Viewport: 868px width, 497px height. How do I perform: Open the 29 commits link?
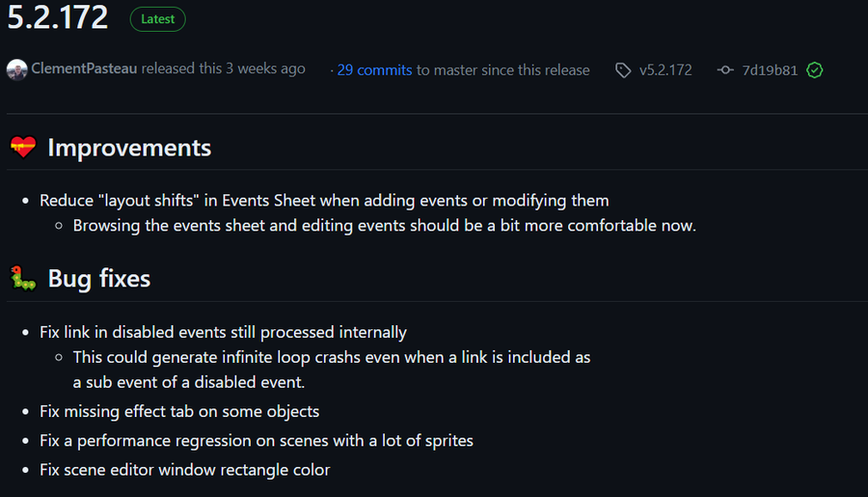click(x=374, y=70)
